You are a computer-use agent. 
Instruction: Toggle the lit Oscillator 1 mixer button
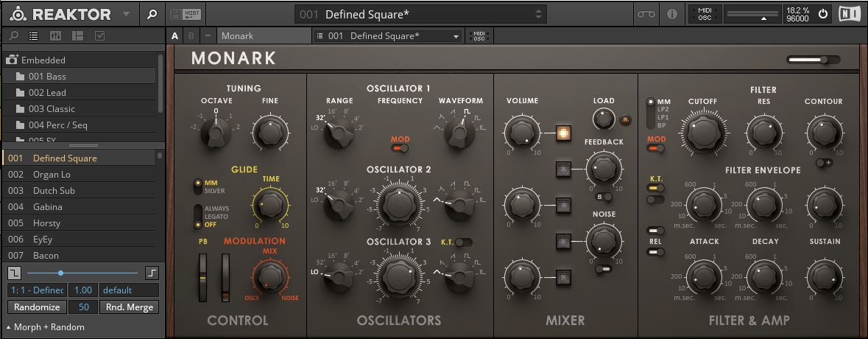(563, 133)
